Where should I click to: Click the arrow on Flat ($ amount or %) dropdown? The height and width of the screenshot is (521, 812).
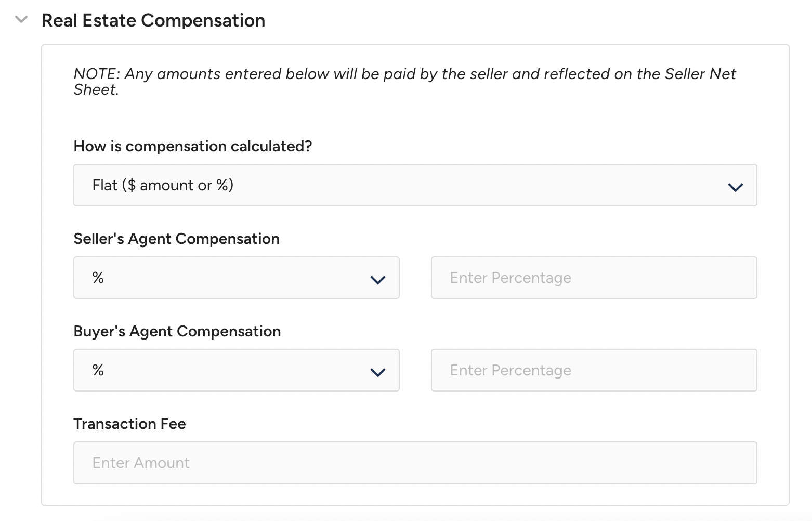[x=735, y=187]
